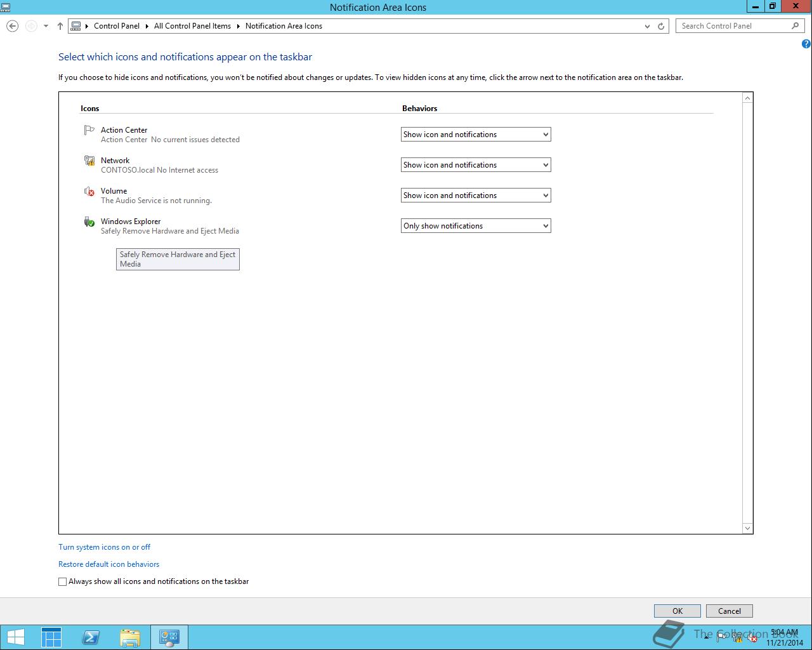Click the text 'CONTOSO.local No Internet access'
The width and height of the screenshot is (812, 650).
(159, 170)
